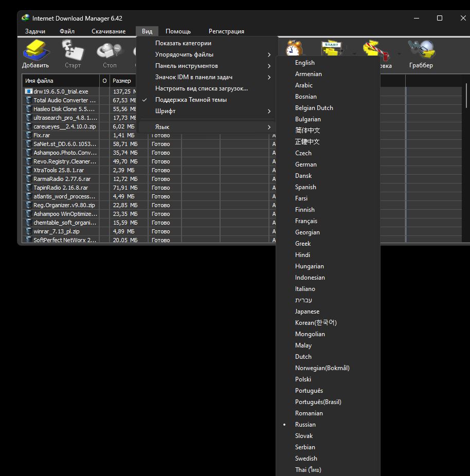Image resolution: width=470 pixels, height=476 pixels.
Task: Click the file icon of drw19.6.5.0_trial.exe
Action: point(29,91)
